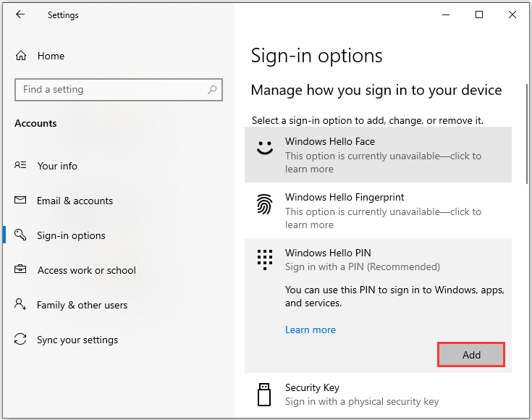Click the Access work or school briefcase icon
This screenshot has height=420, width=532.
21,270
